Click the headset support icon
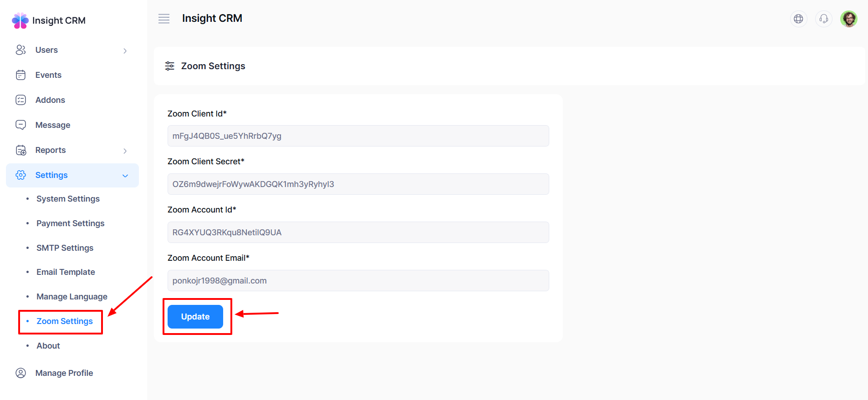This screenshot has height=400, width=868. click(x=823, y=19)
